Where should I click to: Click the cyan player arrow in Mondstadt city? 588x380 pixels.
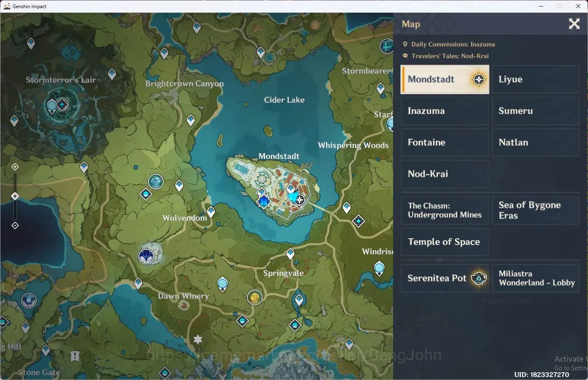coord(292,197)
